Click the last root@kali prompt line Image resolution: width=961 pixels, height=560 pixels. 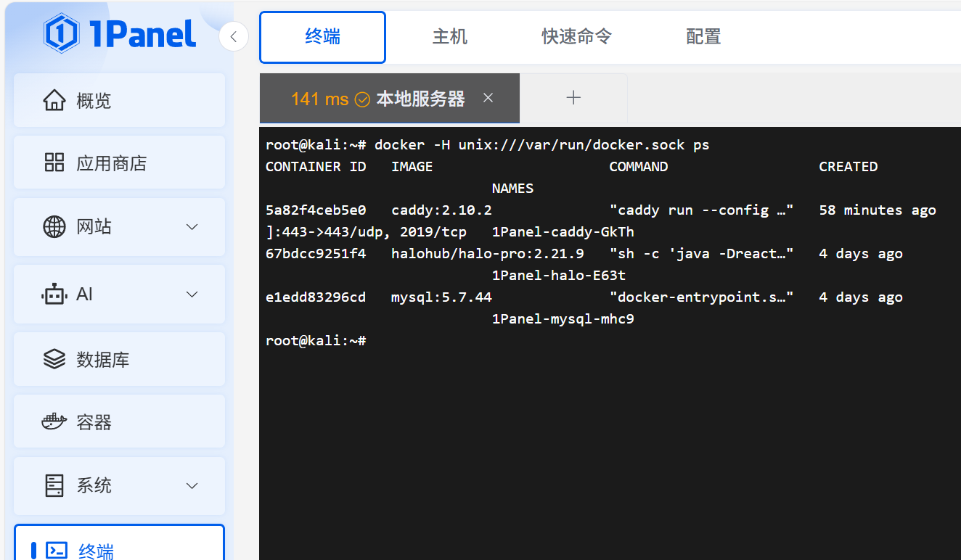(316, 341)
